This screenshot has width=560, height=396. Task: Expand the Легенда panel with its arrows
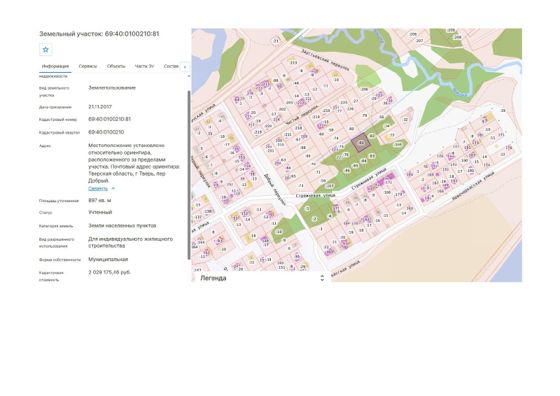point(322,278)
